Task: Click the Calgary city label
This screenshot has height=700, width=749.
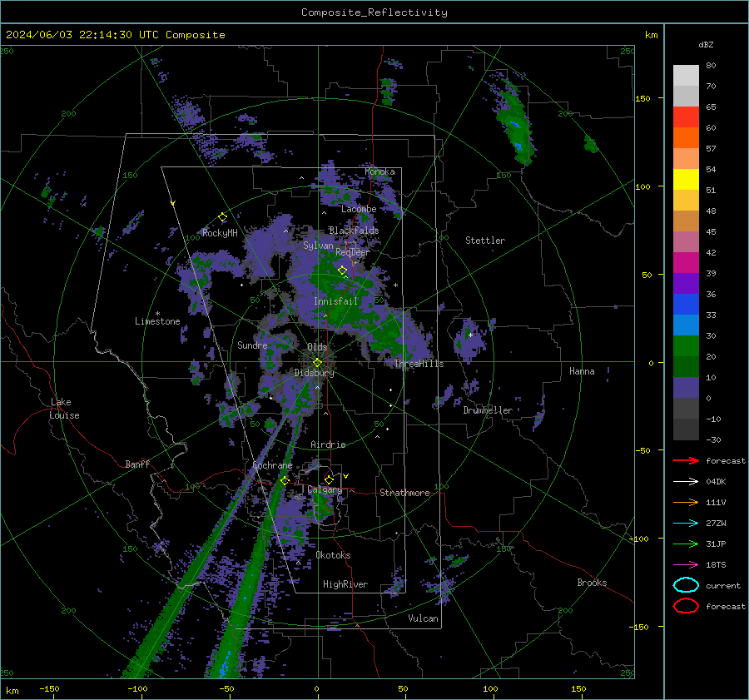Action: pyautogui.click(x=325, y=489)
